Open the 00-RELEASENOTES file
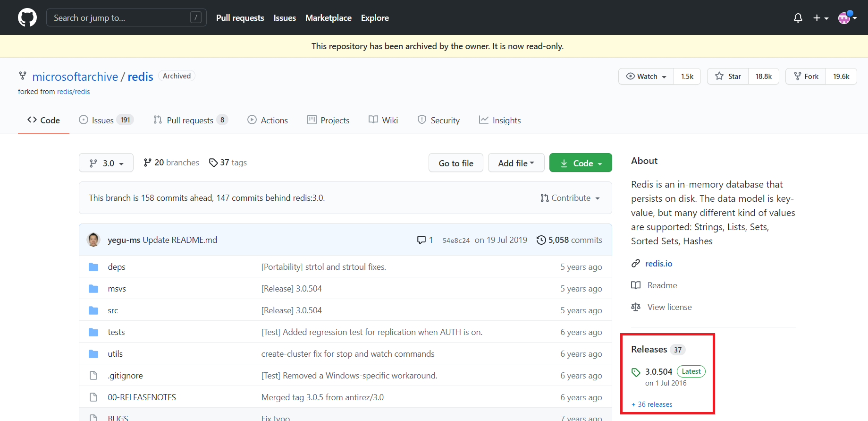Viewport: 868px width, 421px height. pos(142,397)
